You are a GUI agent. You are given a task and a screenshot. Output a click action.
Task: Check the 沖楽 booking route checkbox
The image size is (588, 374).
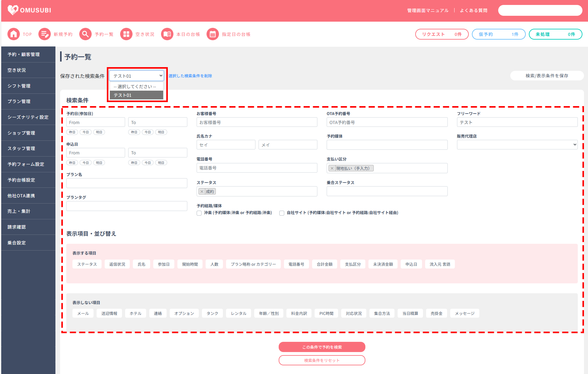click(x=199, y=213)
